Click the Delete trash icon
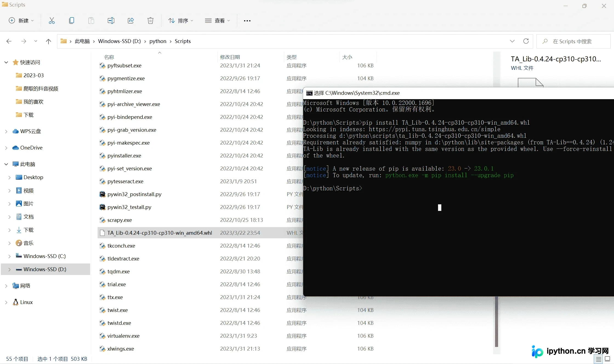 (x=150, y=21)
